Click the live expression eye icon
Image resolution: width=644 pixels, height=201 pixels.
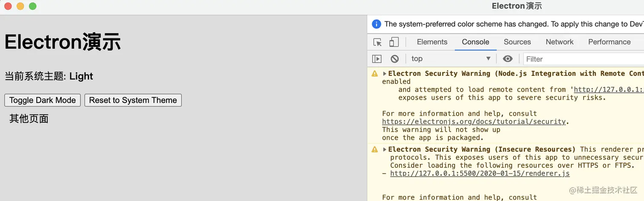click(508, 59)
